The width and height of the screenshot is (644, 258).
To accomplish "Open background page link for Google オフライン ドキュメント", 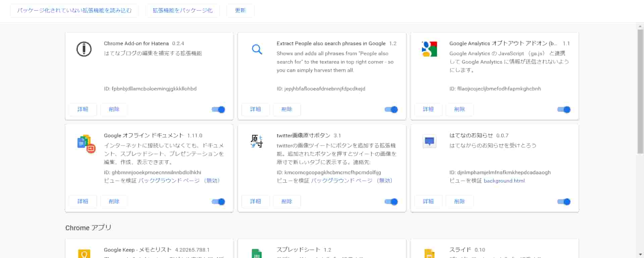I will click(x=179, y=181).
